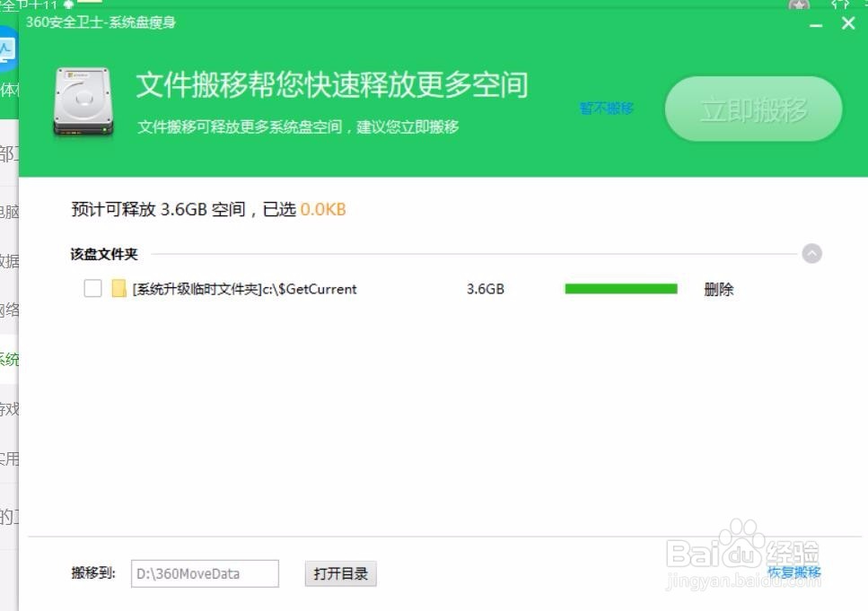Minimize the 系统盘瘦身 window
The width and height of the screenshot is (868, 611).
click(815, 25)
